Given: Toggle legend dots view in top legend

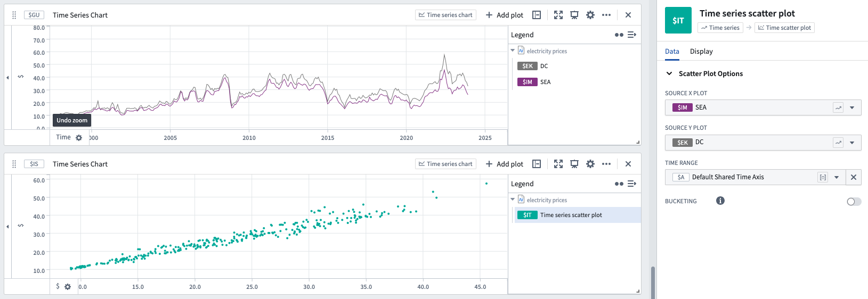Looking at the screenshot, I should (619, 35).
